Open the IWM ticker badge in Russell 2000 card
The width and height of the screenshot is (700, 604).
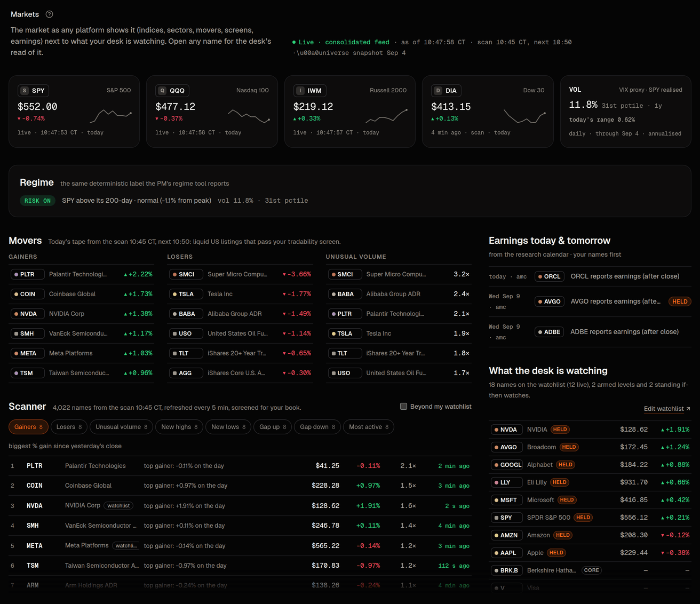tap(310, 91)
